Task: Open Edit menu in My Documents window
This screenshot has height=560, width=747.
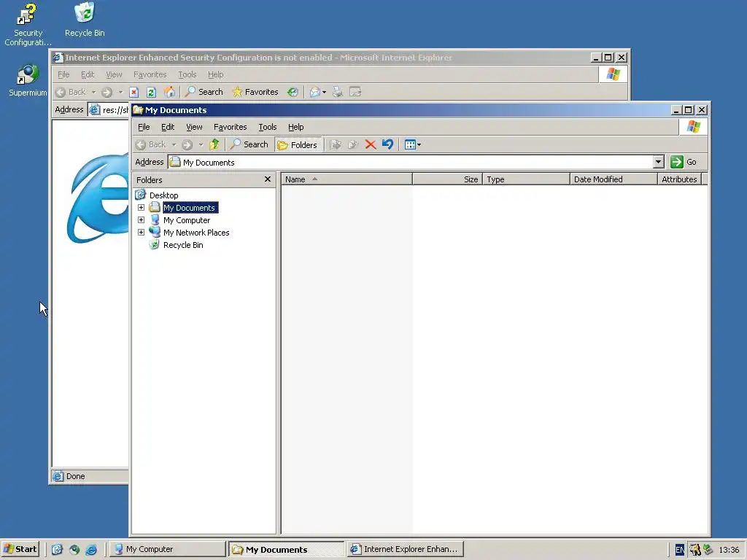Action: 168,127
